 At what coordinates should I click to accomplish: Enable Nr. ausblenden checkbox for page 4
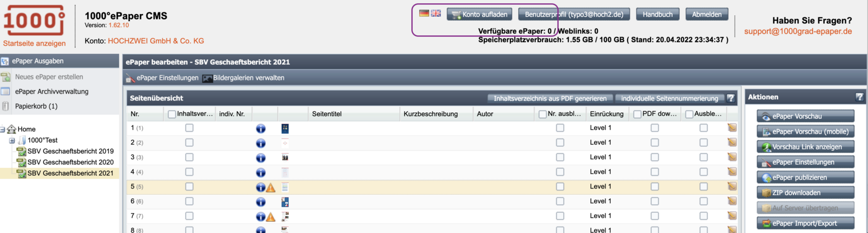coord(560,172)
